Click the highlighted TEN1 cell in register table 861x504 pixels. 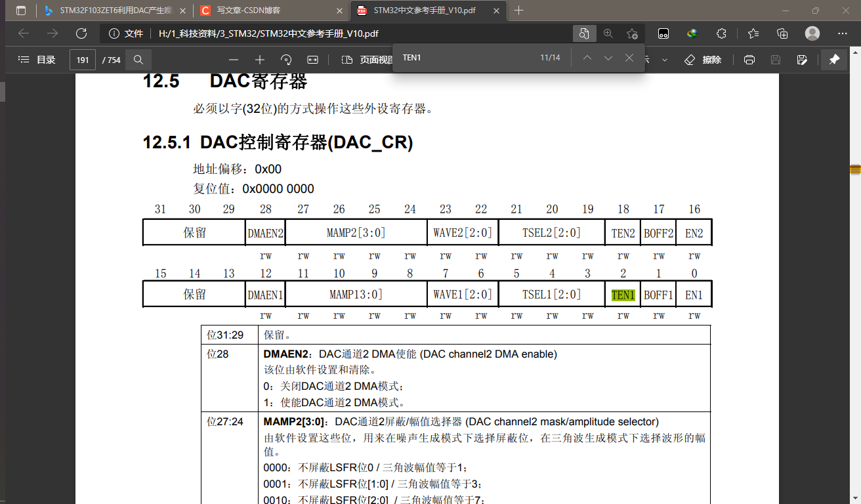click(623, 295)
